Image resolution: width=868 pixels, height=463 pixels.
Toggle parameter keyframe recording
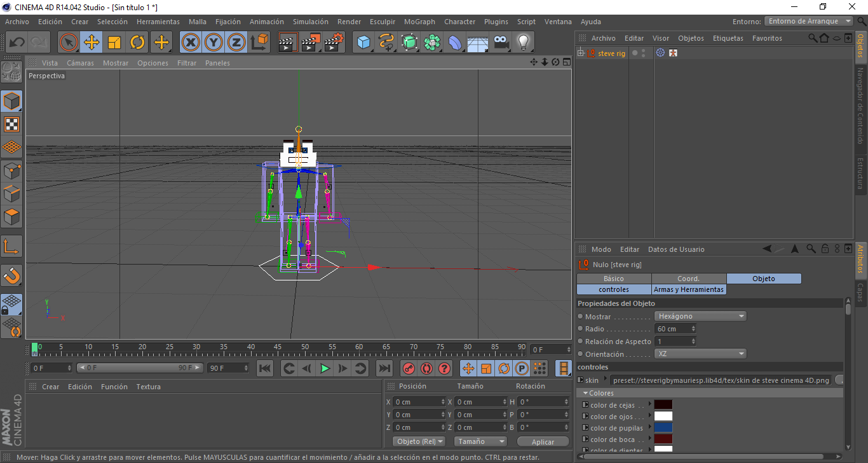pyautogui.click(x=522, y=368)
